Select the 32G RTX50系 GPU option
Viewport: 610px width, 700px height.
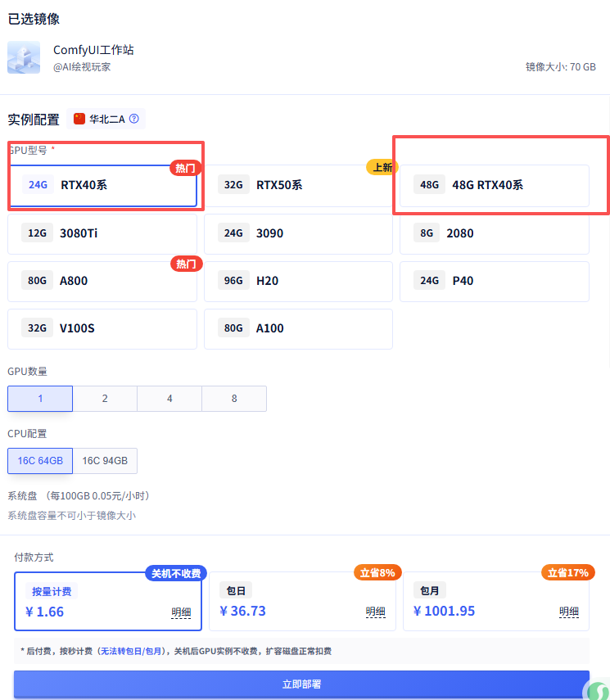pyautogui.click(x=298, y=185)
